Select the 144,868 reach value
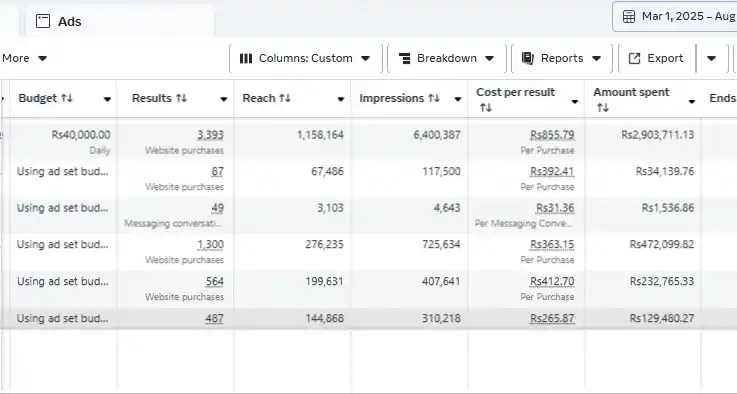 tap(324, 318)
